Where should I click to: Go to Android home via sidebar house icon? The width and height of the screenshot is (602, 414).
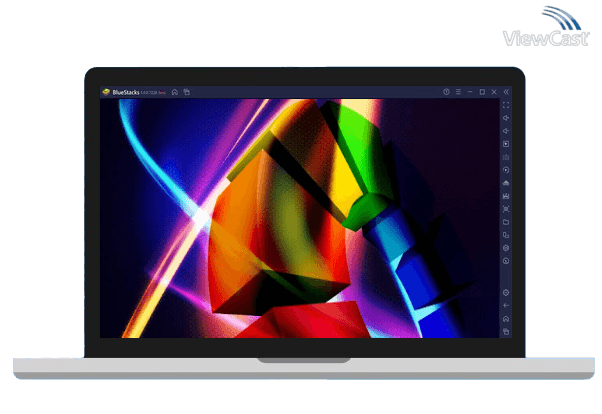[x=506, y=319]
